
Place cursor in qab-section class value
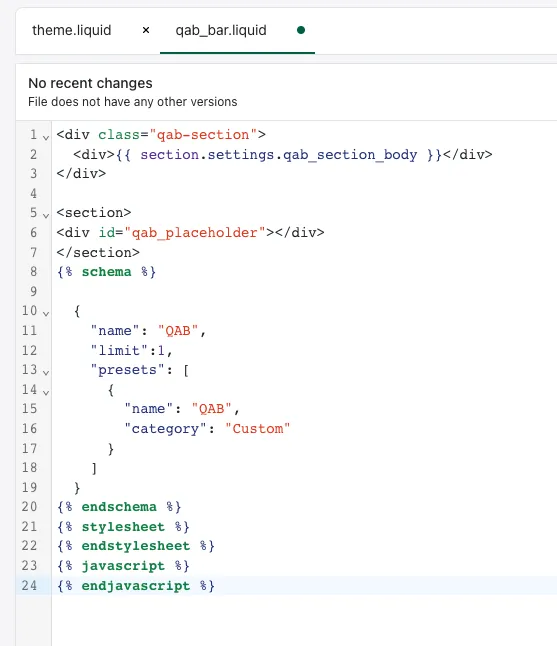tap(203, 135)
